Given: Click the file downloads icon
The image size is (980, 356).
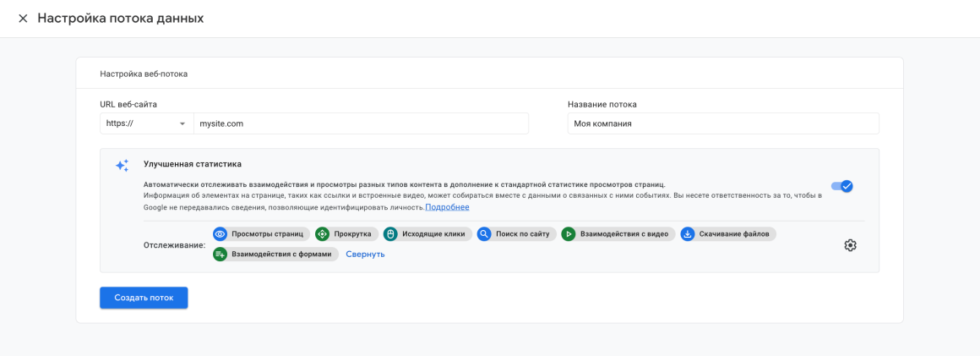Looking at the screenshot, I should point(688,234).
